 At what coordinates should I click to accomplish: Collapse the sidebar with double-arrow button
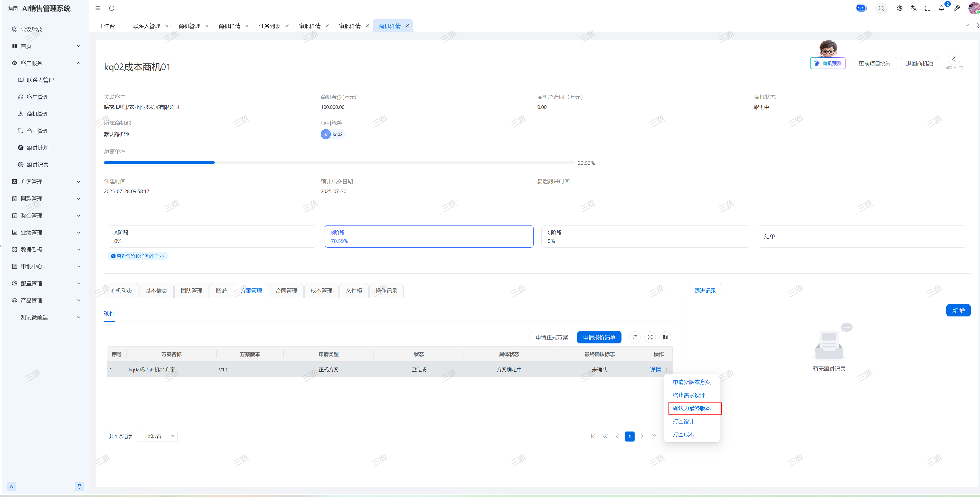click(x=12, y=486)
